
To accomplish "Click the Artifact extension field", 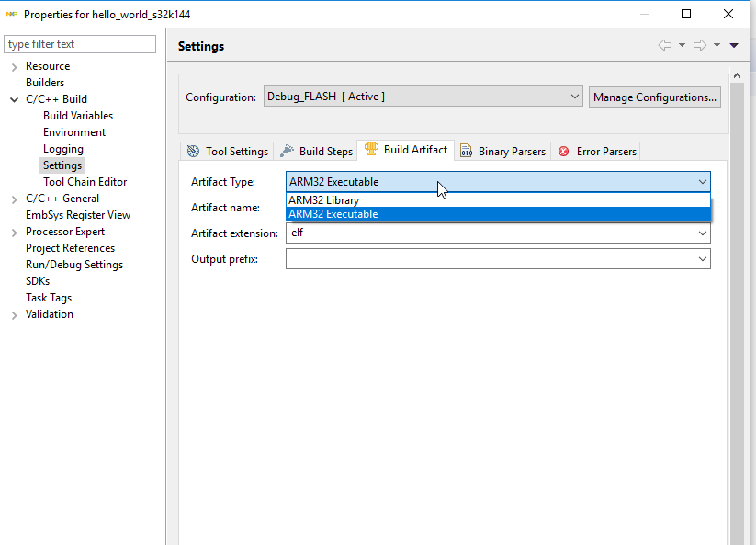I will coord(491,233).
